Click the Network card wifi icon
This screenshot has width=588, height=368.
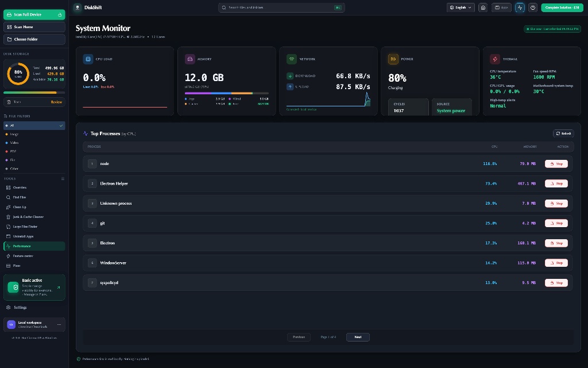291,59
